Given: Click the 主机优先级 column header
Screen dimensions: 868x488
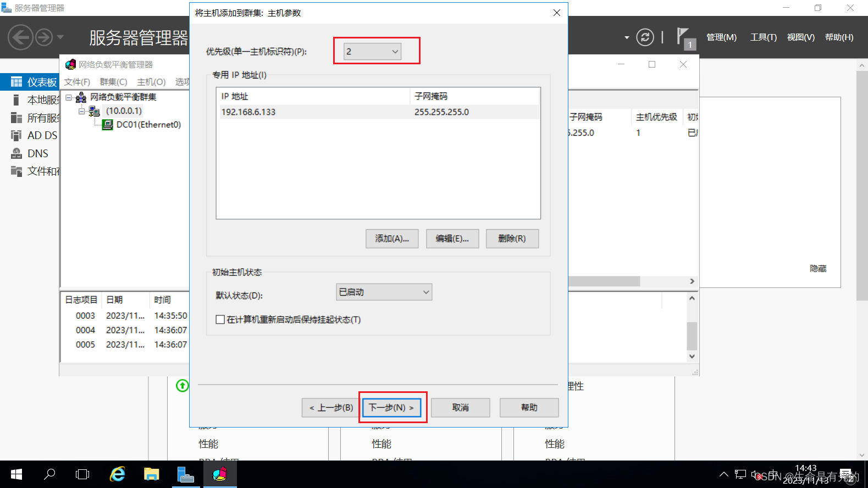Looking at the screenshot, I should coord(657,117).
